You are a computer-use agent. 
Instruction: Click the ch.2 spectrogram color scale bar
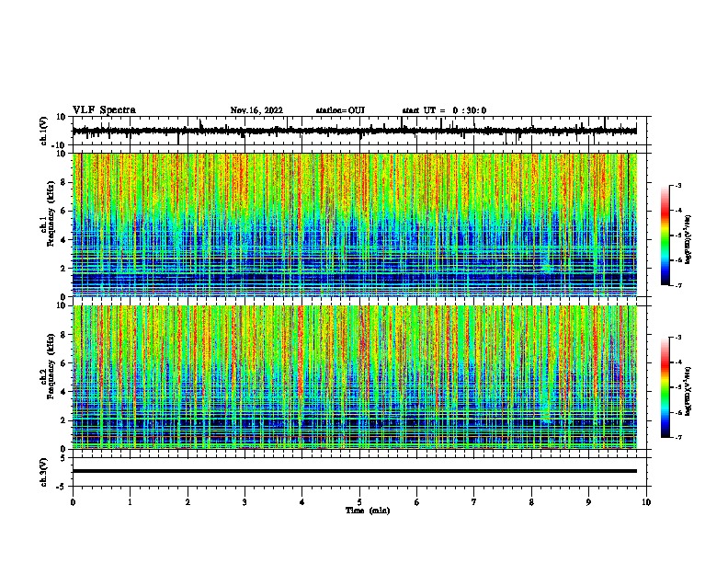pos(665,387)
